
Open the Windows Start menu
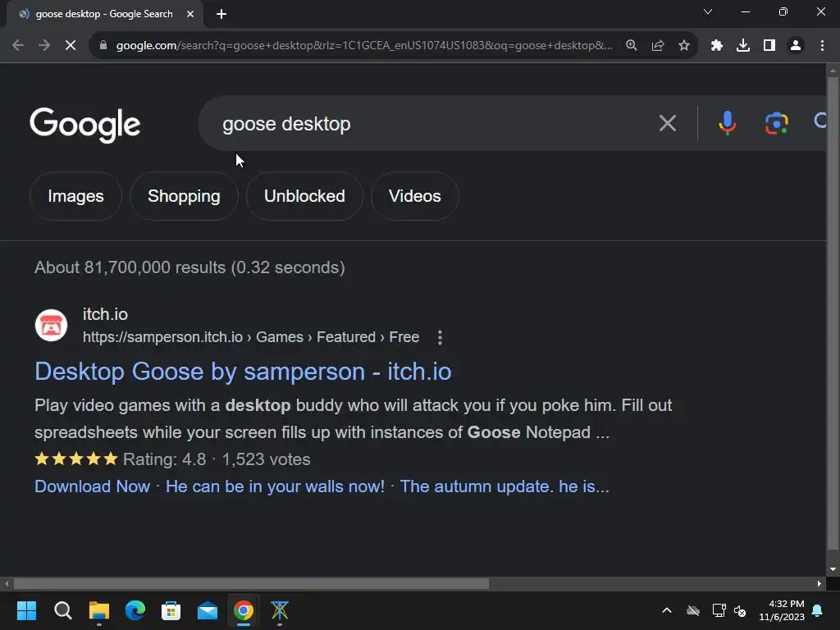pos(26,610)
